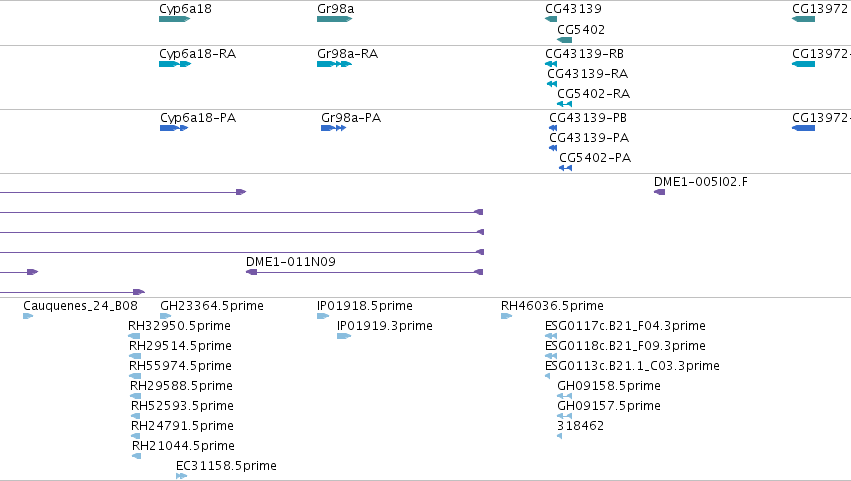Click the ESG0117c.B21_F04.3prime glyph
Image resolution: width=851 pixels, height=481 pixels.
551,336
